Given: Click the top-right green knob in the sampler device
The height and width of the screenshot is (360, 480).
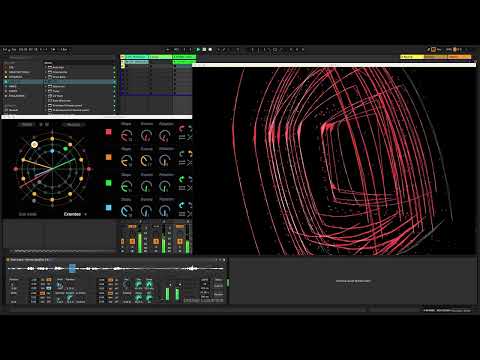Looking at the screenshot, I should click(x=149, y=284).
